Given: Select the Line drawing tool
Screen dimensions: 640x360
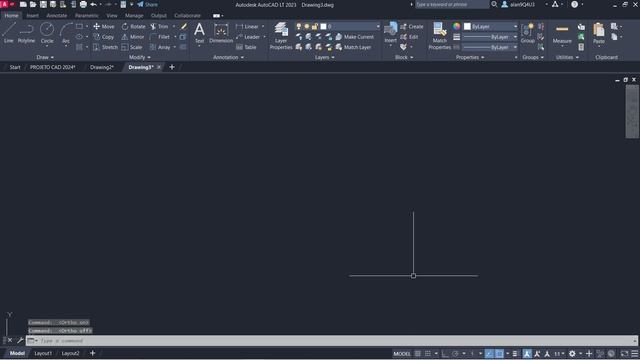Looking at the screenshot, I should (9, 33).
